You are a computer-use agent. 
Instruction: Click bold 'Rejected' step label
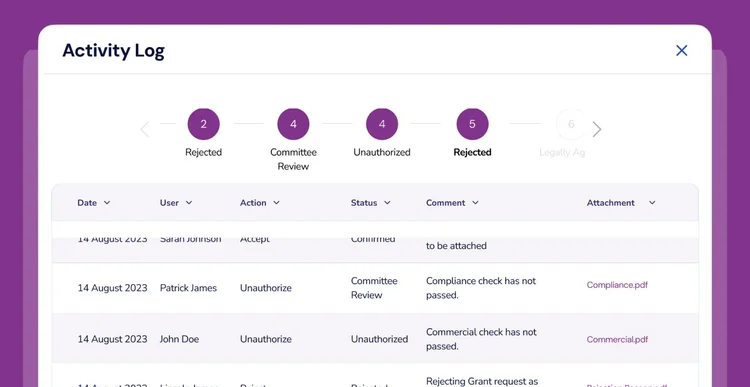point(472,152)
